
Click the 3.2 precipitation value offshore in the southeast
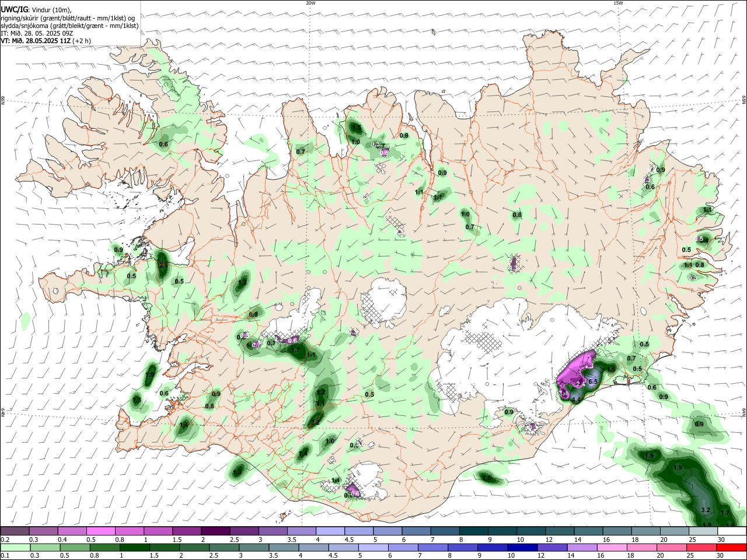coord(705,510)
